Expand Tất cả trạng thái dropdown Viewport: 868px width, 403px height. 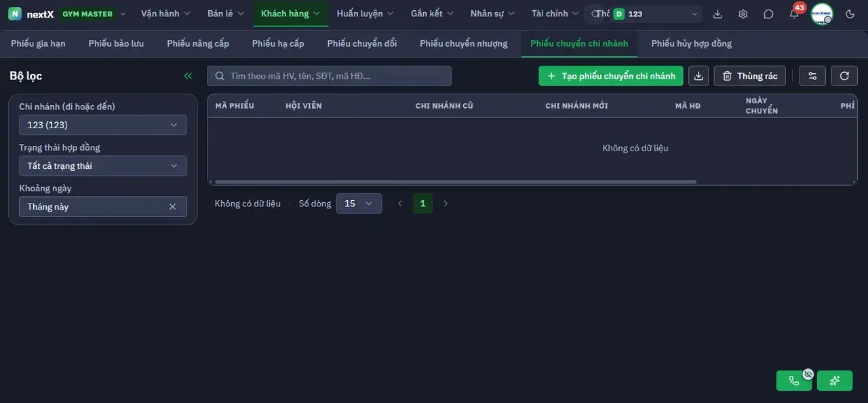[103, 166]
